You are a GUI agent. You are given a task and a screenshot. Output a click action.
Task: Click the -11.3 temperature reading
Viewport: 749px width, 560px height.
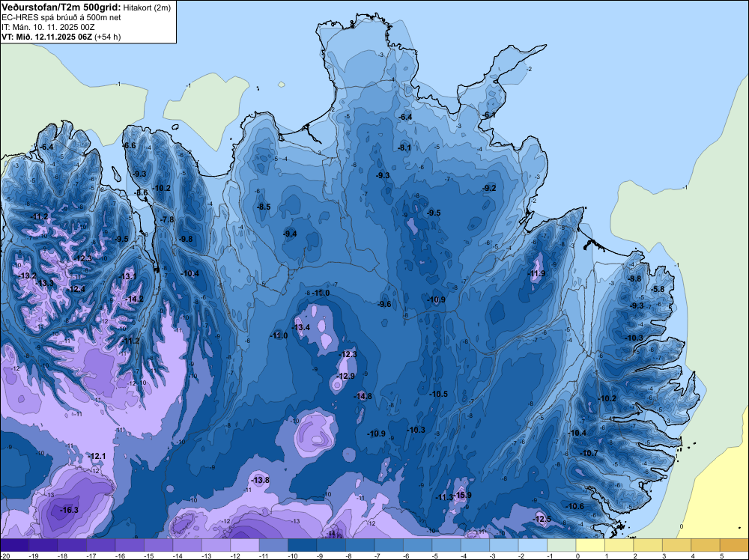(x=444, y=497)
